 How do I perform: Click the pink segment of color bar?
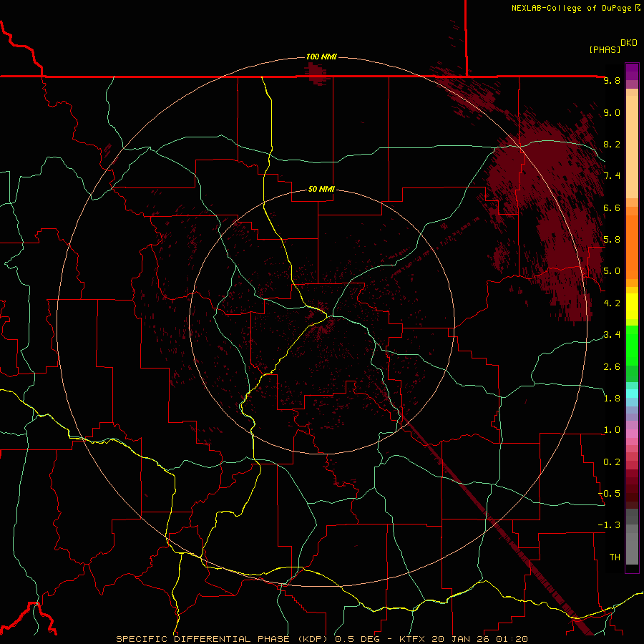632,434
